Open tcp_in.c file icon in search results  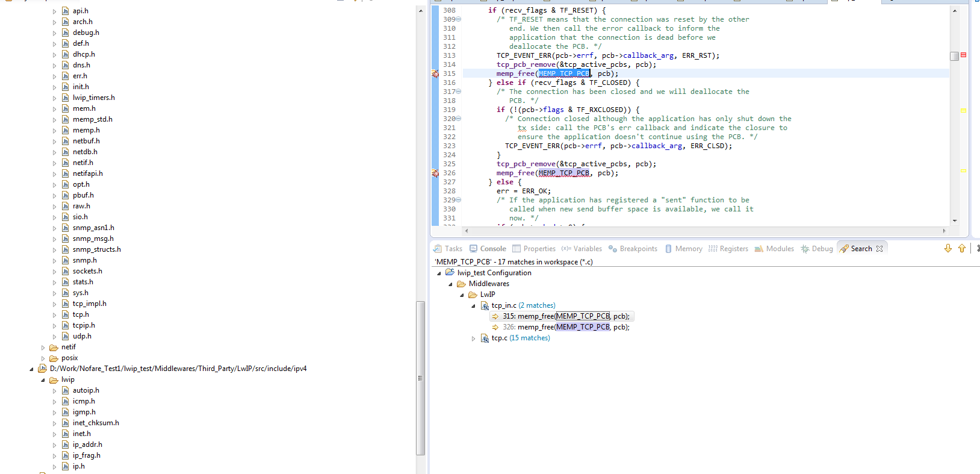[x=485, y=306]
